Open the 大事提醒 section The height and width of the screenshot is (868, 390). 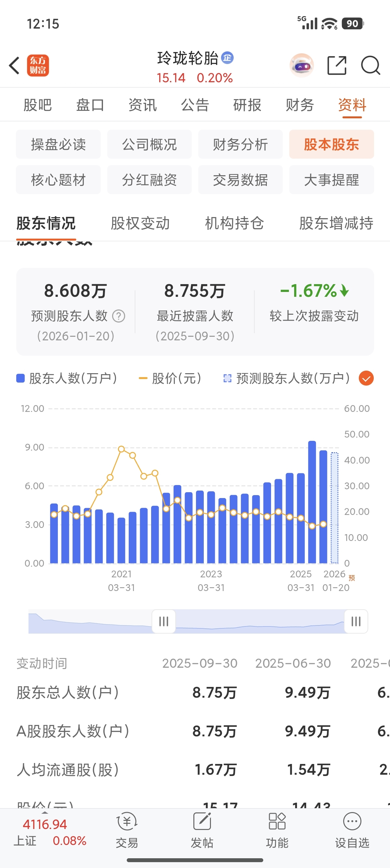pyautogui.click(x=331, y=179)
